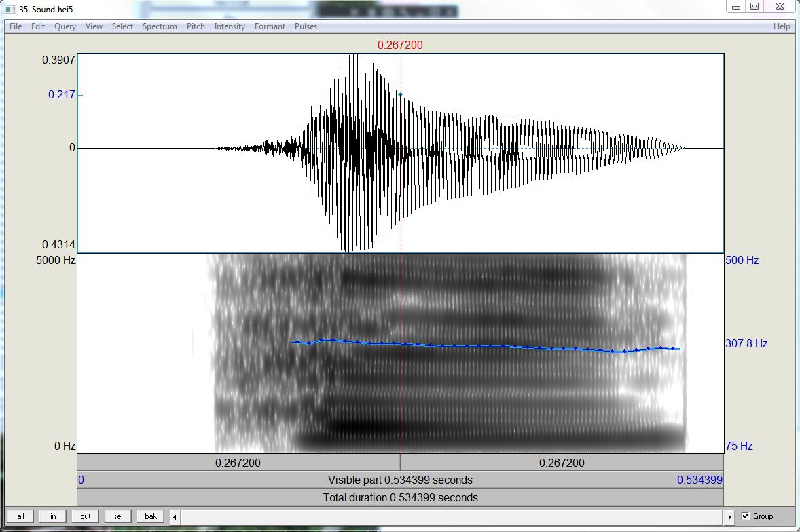Minimize the Sound hei5 window
Image resolution: width=800 pixels, height=532 pixels.
pos(736,7)
